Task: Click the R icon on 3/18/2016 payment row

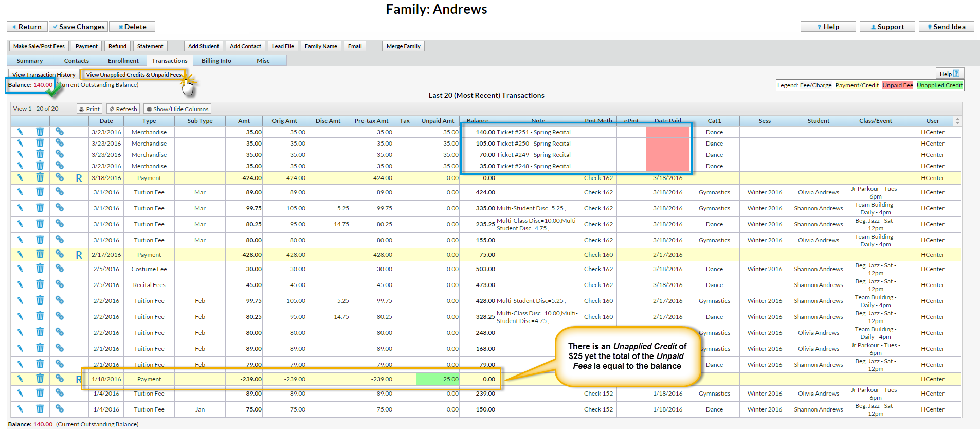Action: point(79,178)
